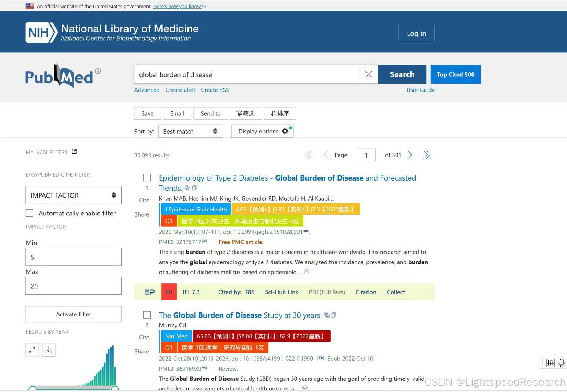Open the MY NCBI FILTERS external link icon
567x392 pixels.
(74, 151)
